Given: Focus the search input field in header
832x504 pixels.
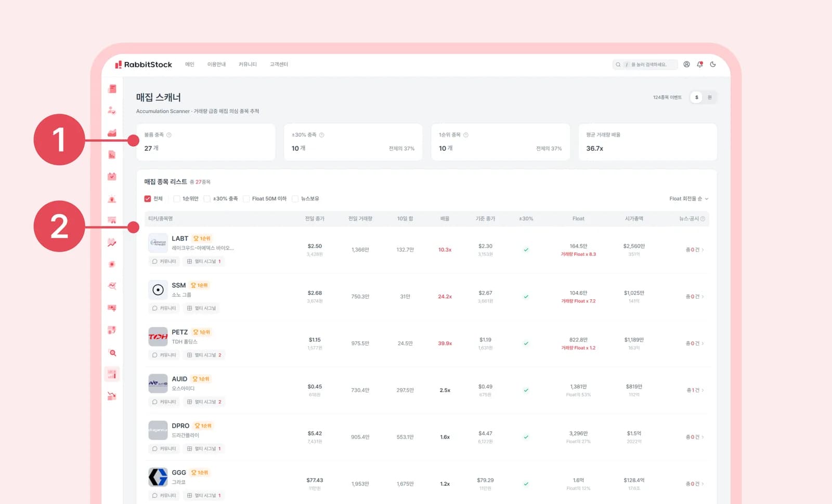Looking at the screenshot, I should 645,64.
